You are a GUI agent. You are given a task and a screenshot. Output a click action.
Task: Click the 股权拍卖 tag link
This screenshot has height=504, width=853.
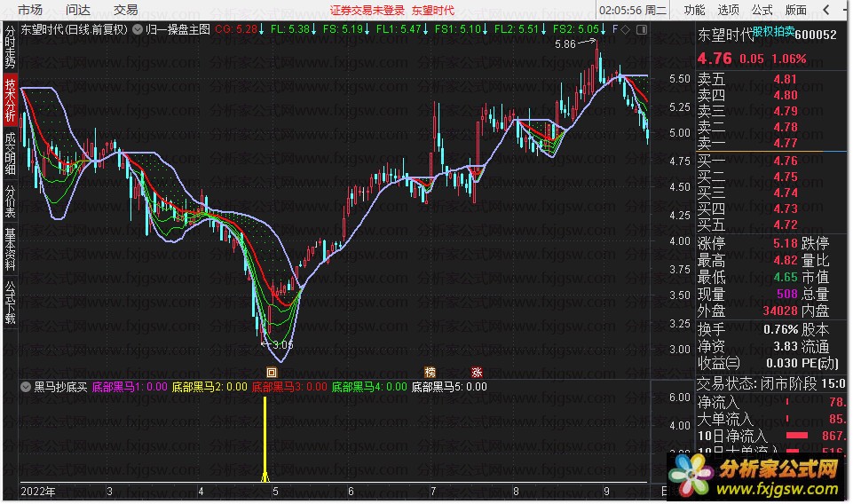[773, 32]
